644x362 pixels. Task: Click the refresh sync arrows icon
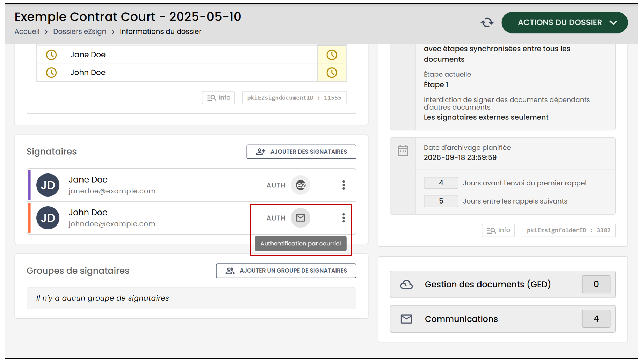[487, 23]
